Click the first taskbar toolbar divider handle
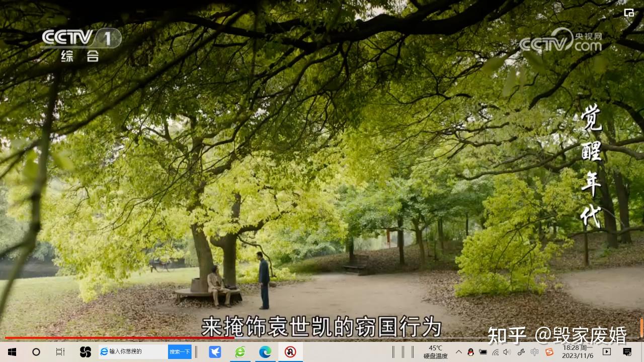The height and width of the screenshot is (362, 644). [196, 352]
